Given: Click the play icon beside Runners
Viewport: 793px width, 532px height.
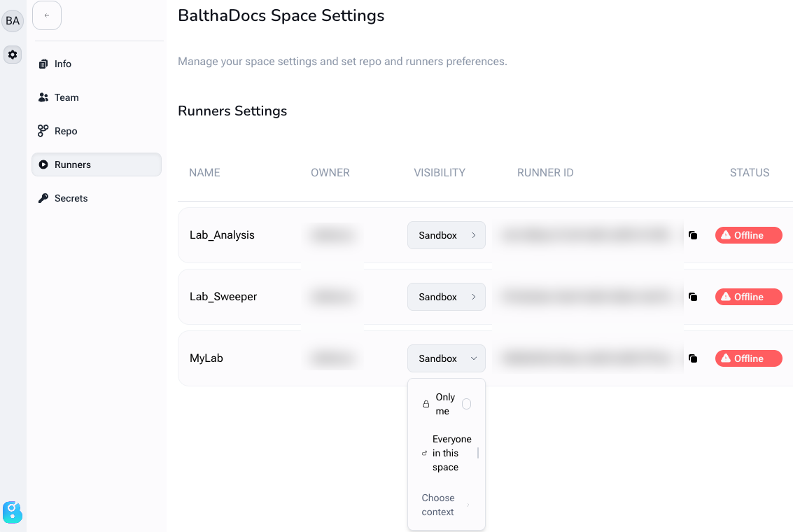Looking at the screenshot, I should pyautogui.click(x=43, y=165).
